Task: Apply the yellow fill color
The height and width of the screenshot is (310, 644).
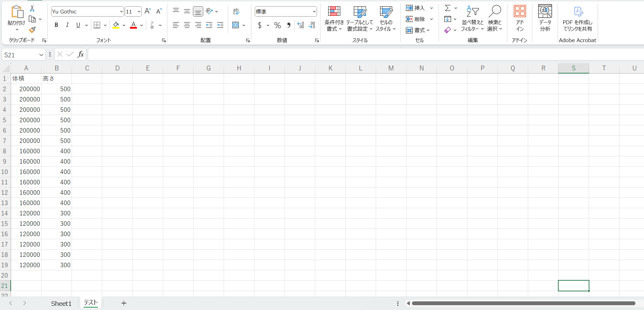Action: [116, 25]
